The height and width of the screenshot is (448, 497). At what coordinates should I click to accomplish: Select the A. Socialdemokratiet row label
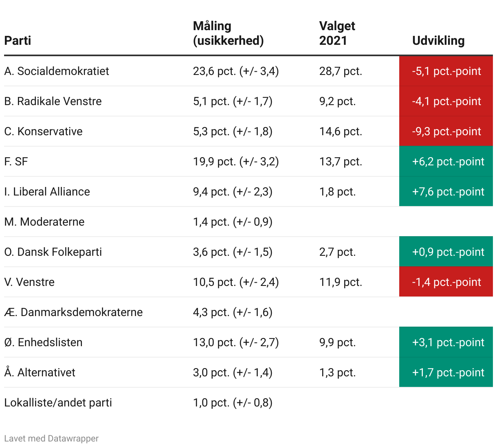tap(57, 71)
